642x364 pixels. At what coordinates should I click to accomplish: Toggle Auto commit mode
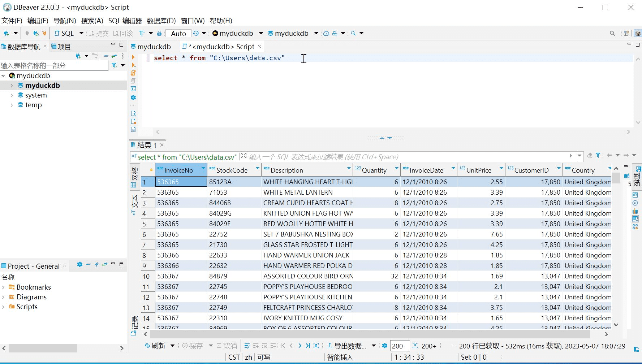tap(178, 33)
